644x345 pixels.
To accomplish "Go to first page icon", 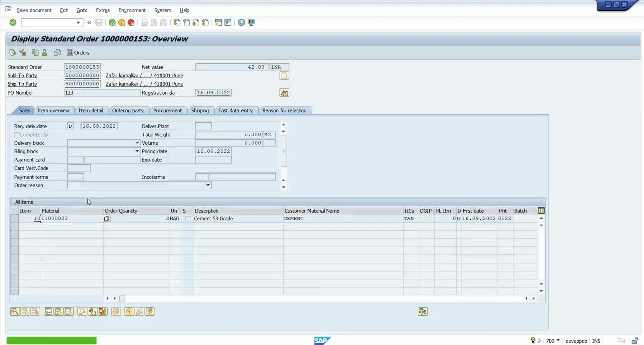I will [x=177, y=22].
